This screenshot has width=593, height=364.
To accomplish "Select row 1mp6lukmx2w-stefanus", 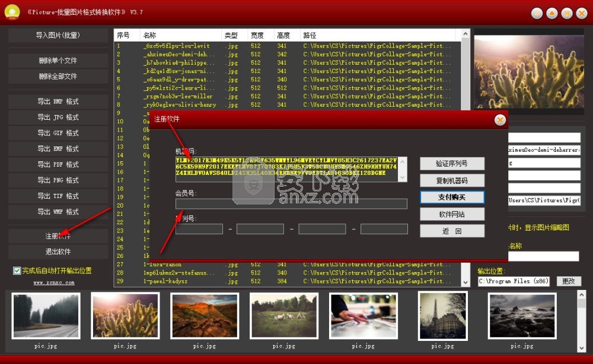I will (x=288, y=273).
